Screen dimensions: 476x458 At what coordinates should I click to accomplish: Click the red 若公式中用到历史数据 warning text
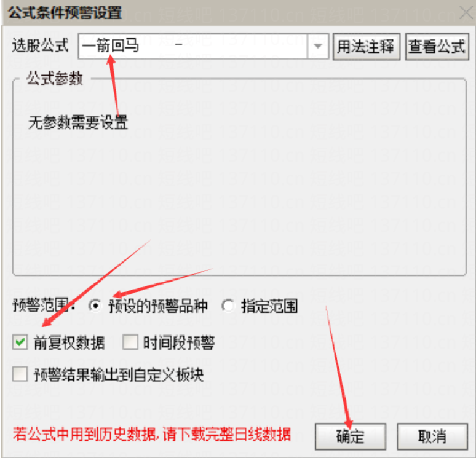click(x=152, y=434)
